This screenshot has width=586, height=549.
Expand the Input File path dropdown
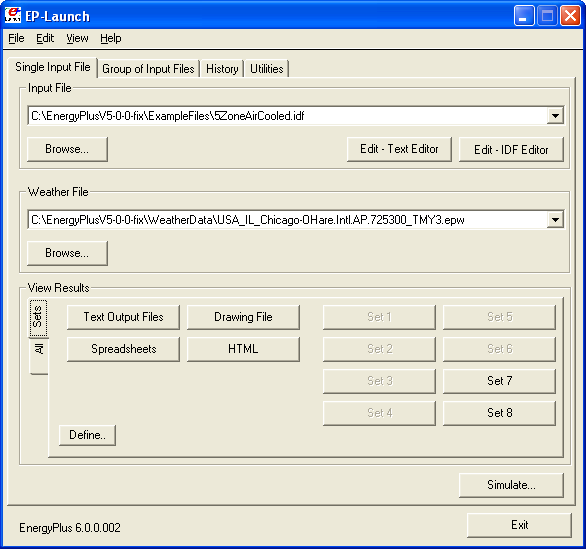555,116
